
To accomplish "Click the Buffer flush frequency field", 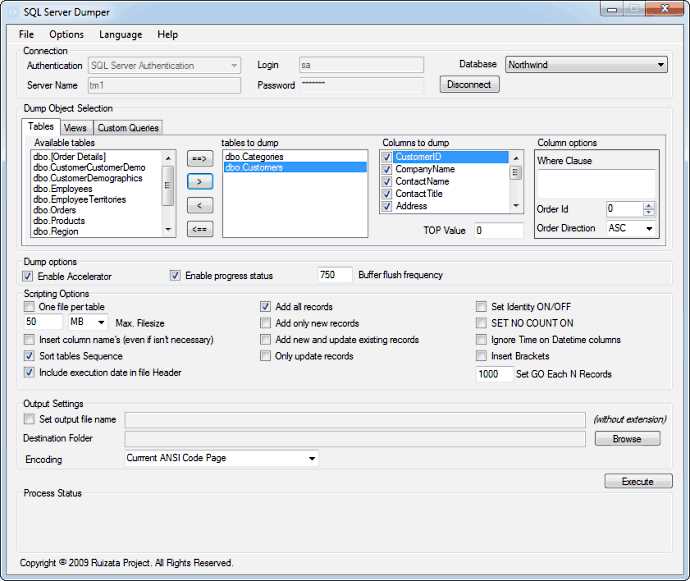I will tap(334, 275).
